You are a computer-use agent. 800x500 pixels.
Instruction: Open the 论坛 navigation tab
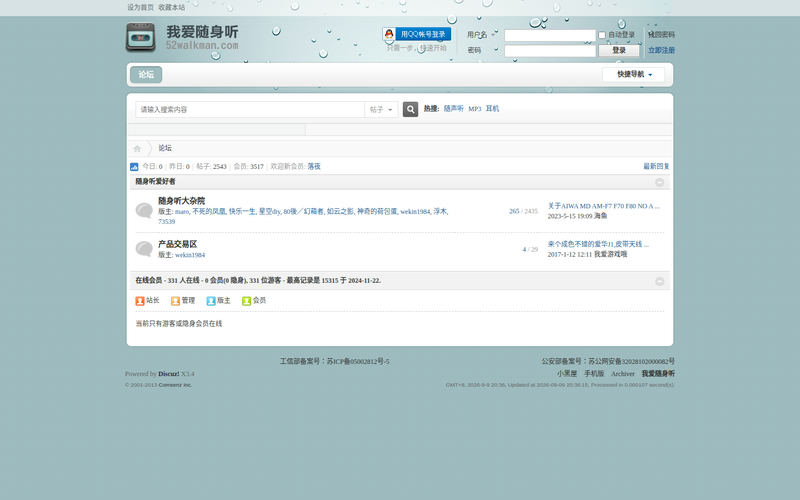[146, 74]
